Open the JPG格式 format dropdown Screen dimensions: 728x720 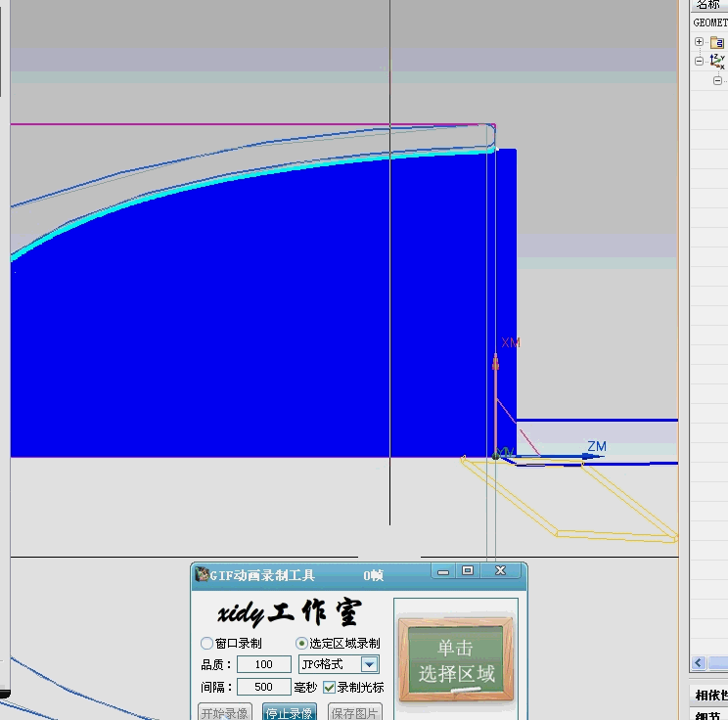point(370,664)
